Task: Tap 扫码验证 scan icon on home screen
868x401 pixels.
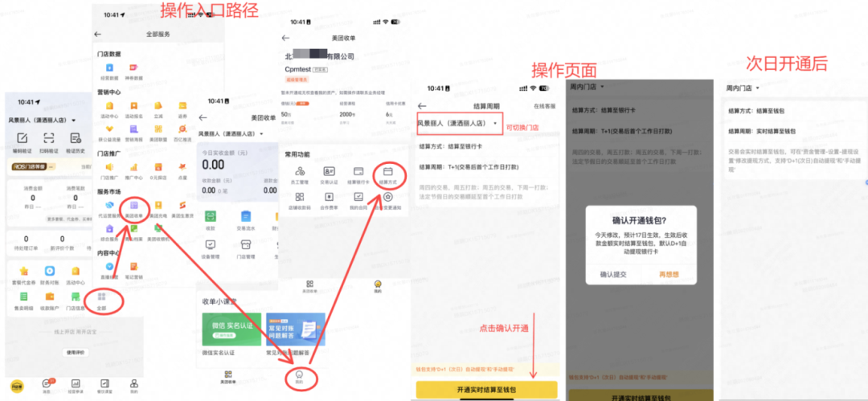Action: click(49, 138)
